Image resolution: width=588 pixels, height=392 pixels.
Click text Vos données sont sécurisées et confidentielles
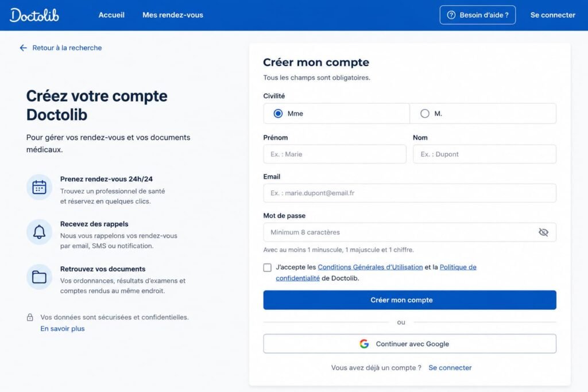(114, 317)
